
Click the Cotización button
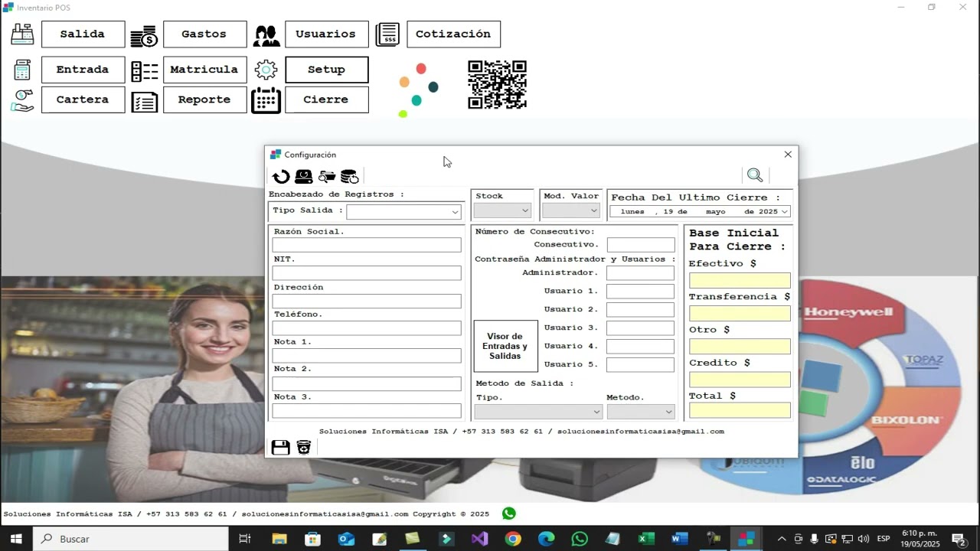pyautogui.click(x=453, y=34)
